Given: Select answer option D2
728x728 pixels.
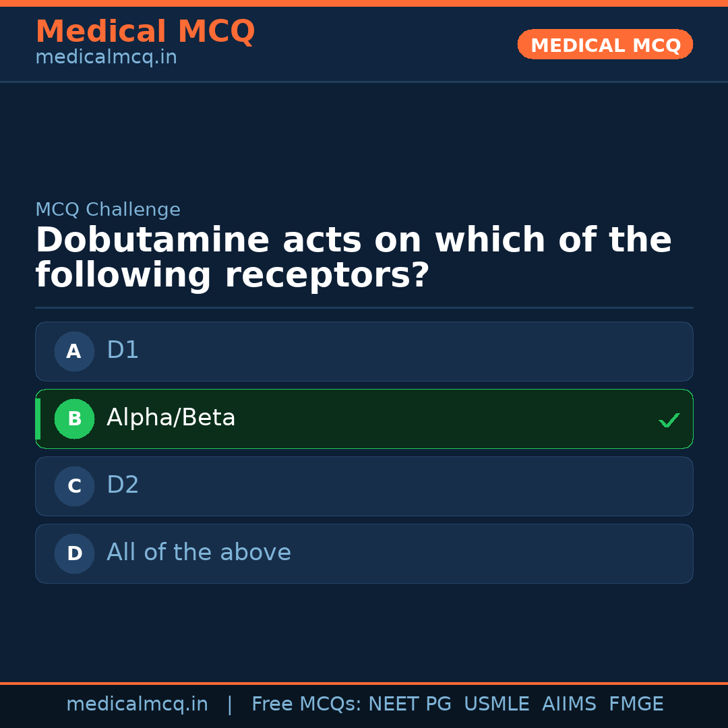Looking at the screenshot, I should 364,486.
